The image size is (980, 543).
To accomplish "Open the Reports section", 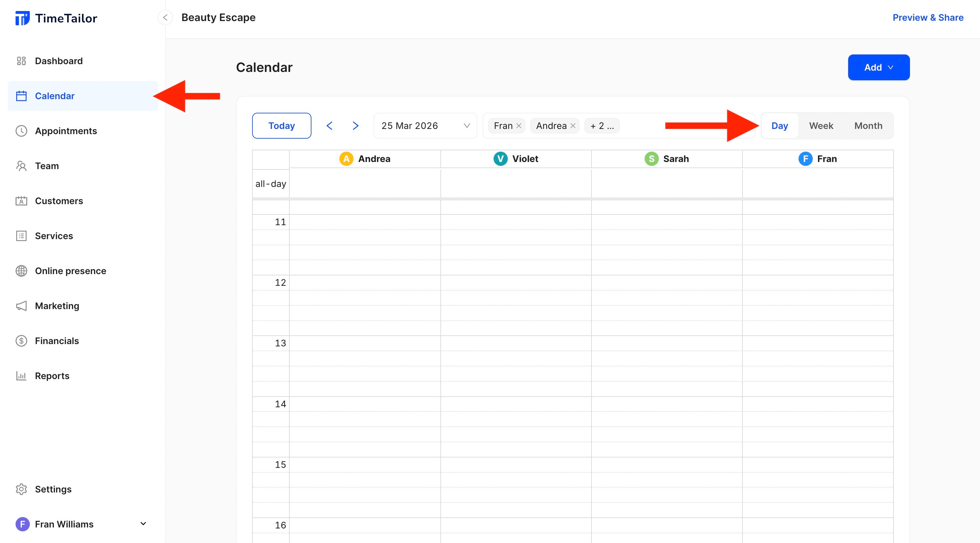I will [52, 376].
